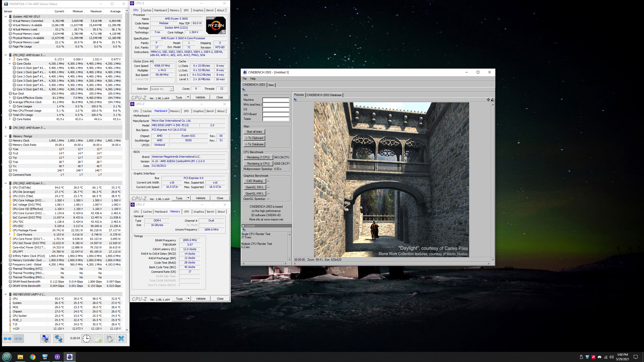The image size is (644, 362).
Task: Click OpenGL HW-L benchmark button
Action: [x=254, y=194]
